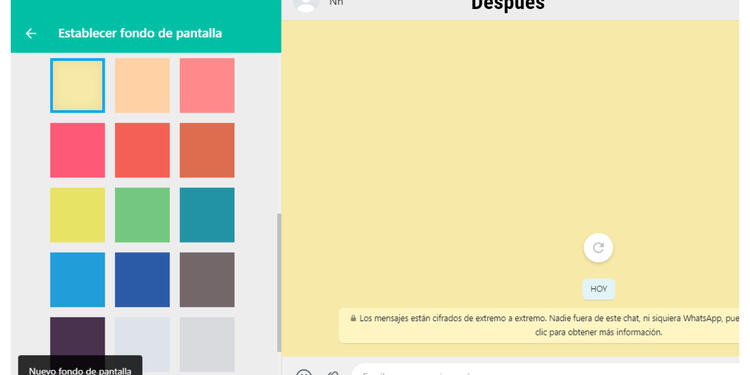750x375 pixels.
Task: Set the sky blue wallpaper color
Action: coord(77,280)
